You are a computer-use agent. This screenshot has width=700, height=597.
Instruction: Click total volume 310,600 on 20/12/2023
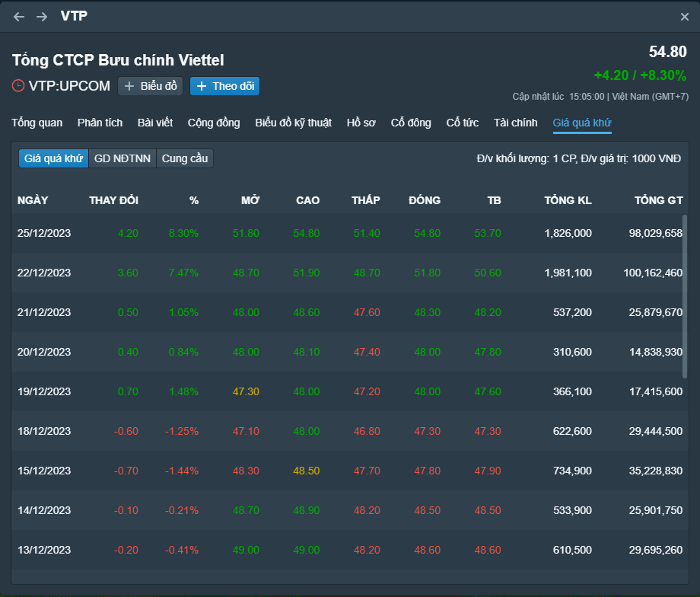point(572,352)
